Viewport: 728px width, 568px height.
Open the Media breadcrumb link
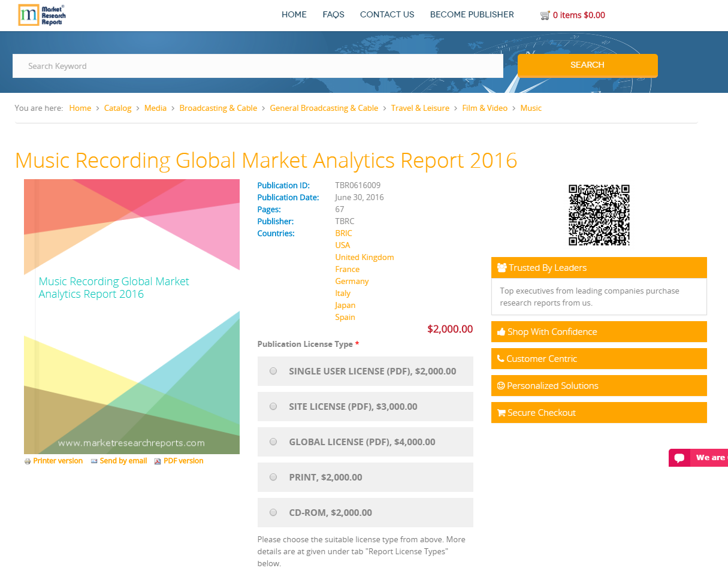[x=156, y=108]
